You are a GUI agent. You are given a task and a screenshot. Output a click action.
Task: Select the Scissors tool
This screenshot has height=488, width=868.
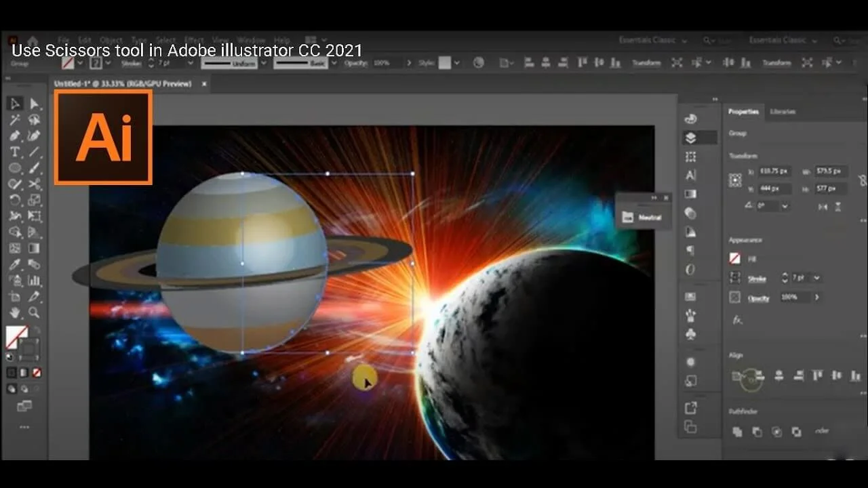tap(34, 184)
